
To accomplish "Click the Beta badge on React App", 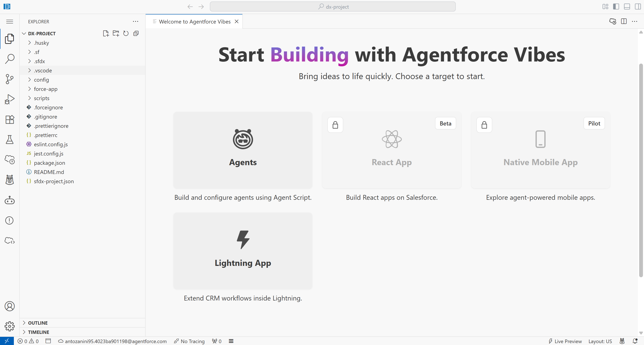I will click(x=445, y=123).
